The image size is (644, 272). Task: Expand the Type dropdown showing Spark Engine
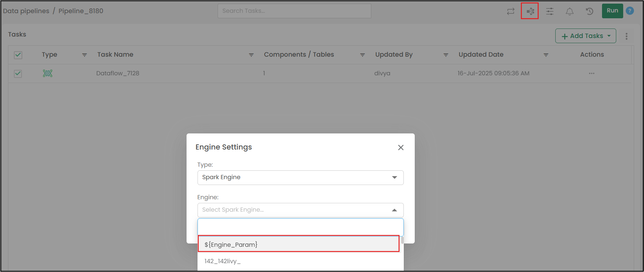(x=300, y=178)
